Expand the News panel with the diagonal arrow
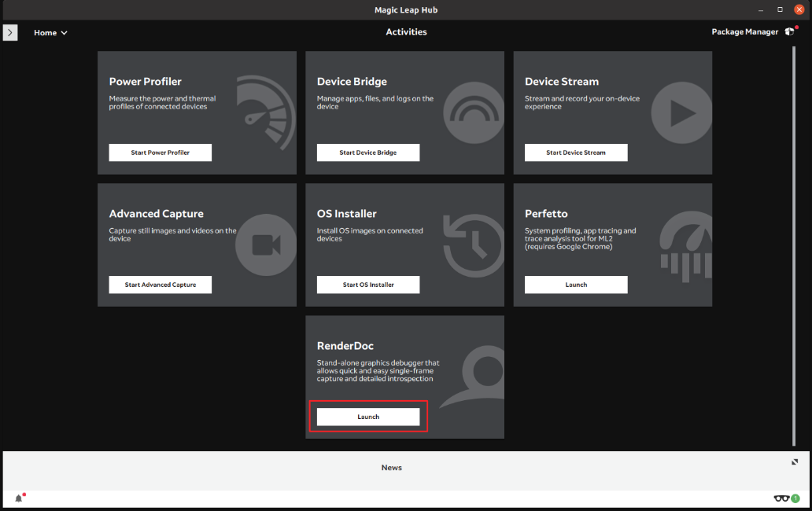Viewport: 812px width, 511px height. click(795, 462)
